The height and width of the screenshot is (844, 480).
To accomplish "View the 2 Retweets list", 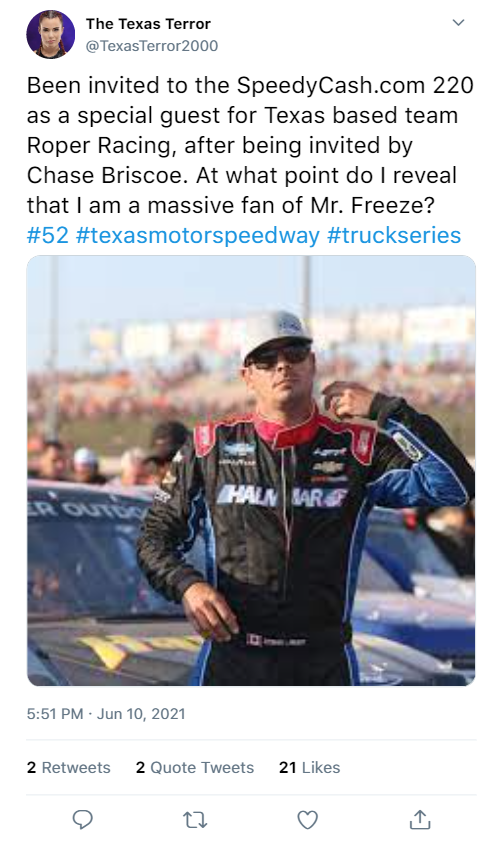I will click(x=68, y=767).
